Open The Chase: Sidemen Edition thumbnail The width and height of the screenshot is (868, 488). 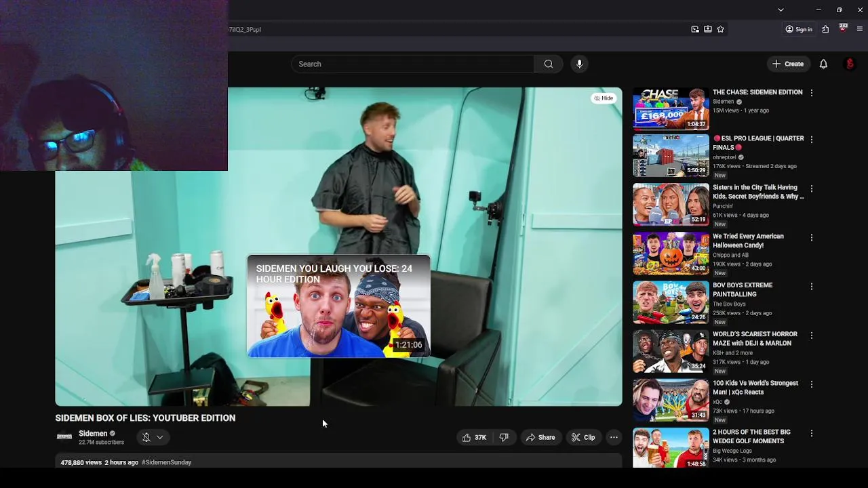[671, 108]
